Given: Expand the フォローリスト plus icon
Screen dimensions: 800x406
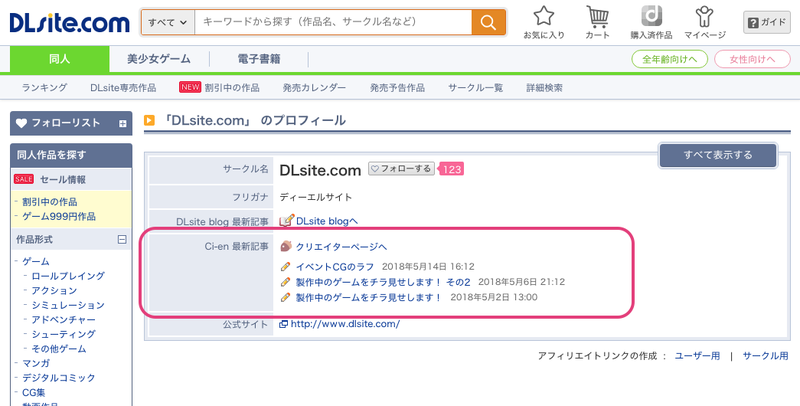Looking at the screenshot, I should click(x=122, y=123).
